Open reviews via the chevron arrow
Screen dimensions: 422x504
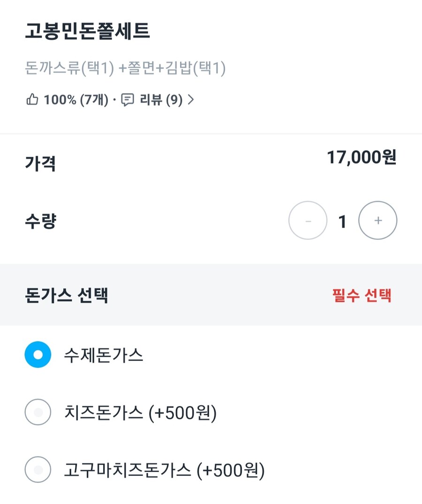(190, 99)
